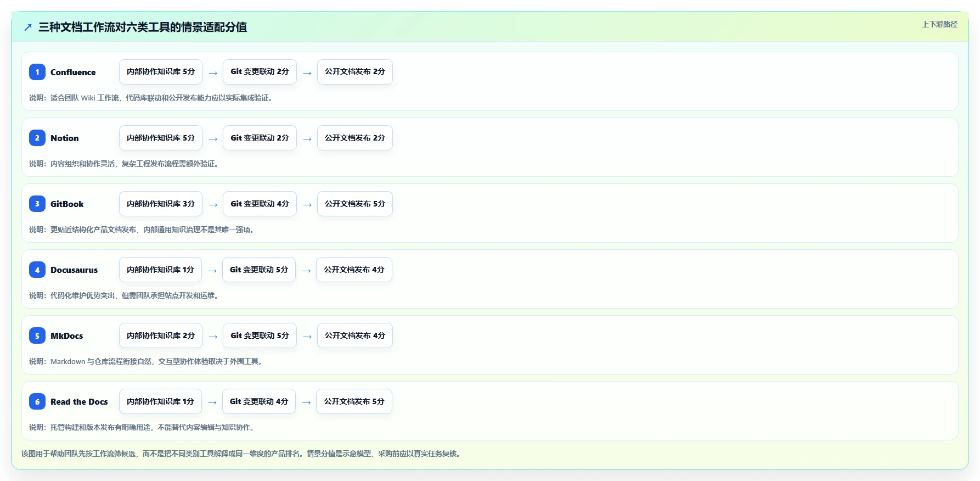Click Confluence 内部协作知识库 5分 chip
980x481 pixels.
point(161,72)
